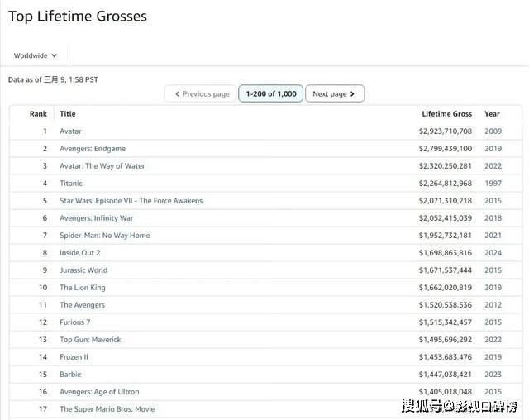529x420 pixels.
Task: Open the Avengers: Infinity War link
Action: 97,218
